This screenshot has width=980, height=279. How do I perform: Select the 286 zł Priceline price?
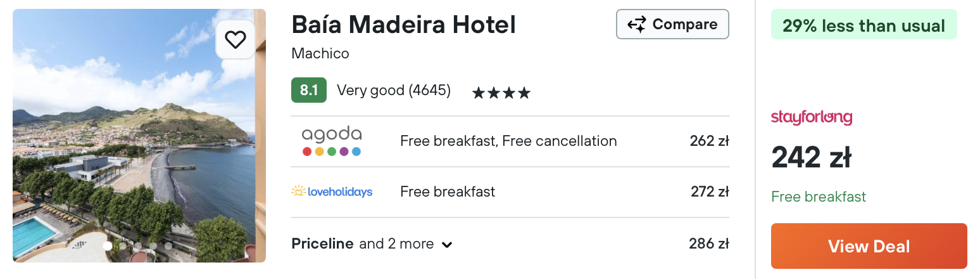click(x=709, y=243)
